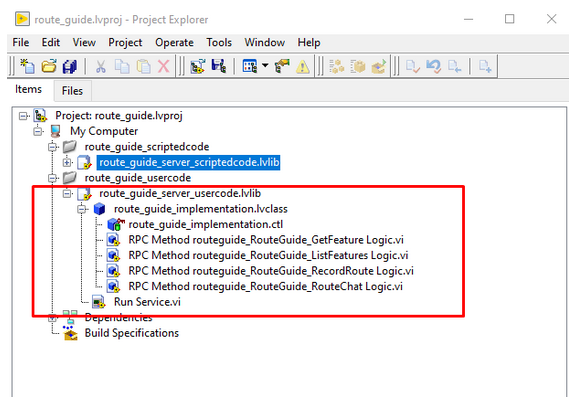Image resolution: width=569 pixels, height=401 pixels.
Task: Select the Build Specifications item
Action: [x=132, y=333]
